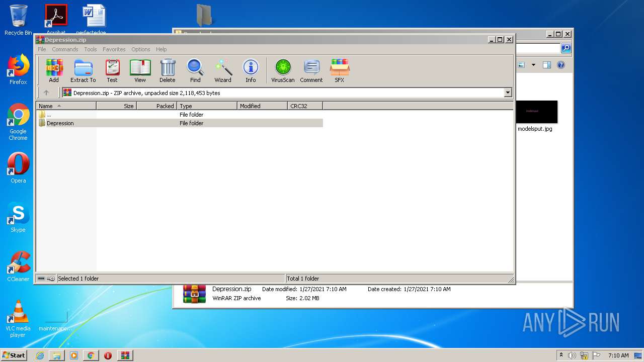Open the Find tool
Viewport: 644px width, 362px height.
pos(195,70)
